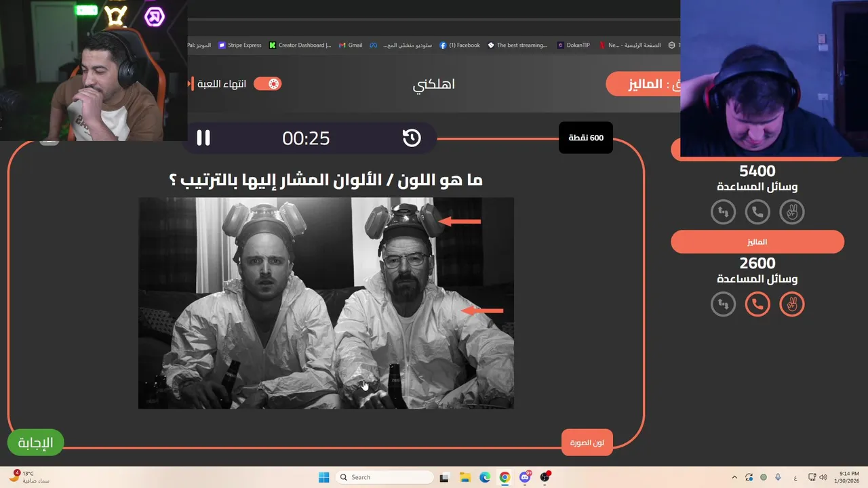Open Windows Start menu
This screenshot has height=488, width=868.
(x=323, y=477)
